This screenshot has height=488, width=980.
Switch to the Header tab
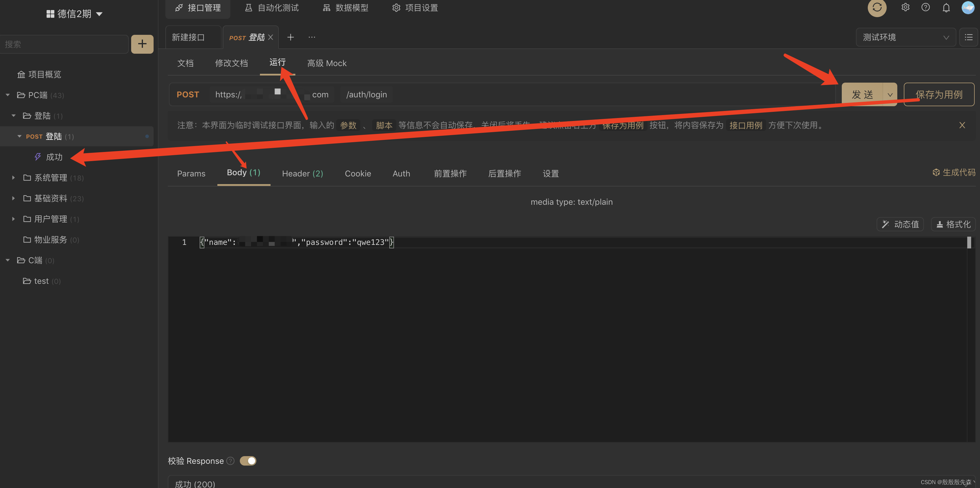tap(302, 174)
